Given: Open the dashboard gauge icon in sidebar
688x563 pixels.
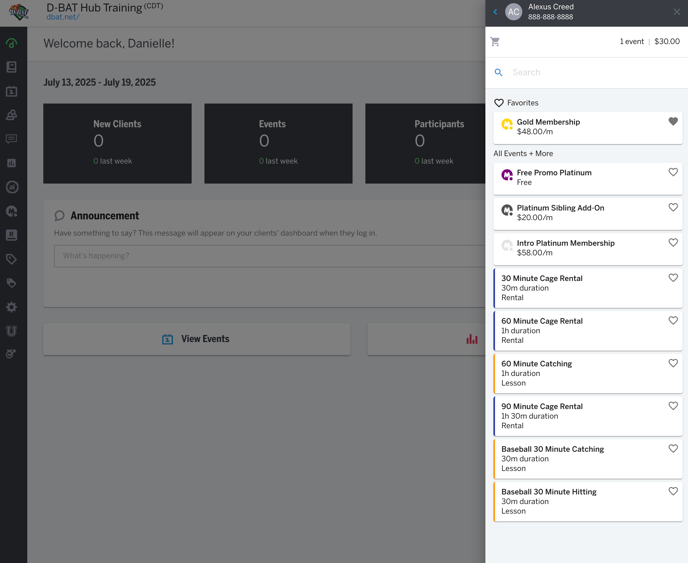Looking at the screenshot, I should [x=11, y=43].
